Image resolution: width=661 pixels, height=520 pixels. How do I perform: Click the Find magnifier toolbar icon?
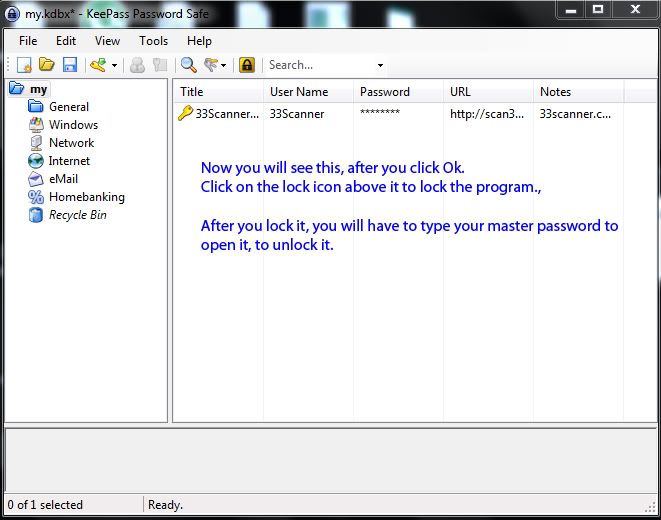point(188,65)
